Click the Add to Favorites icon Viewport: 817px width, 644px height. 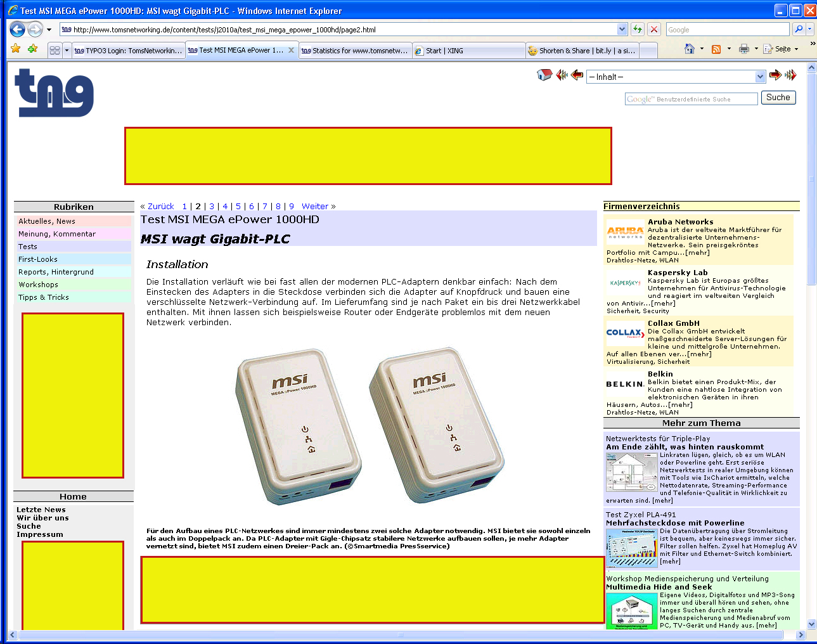tap(32, 49)
